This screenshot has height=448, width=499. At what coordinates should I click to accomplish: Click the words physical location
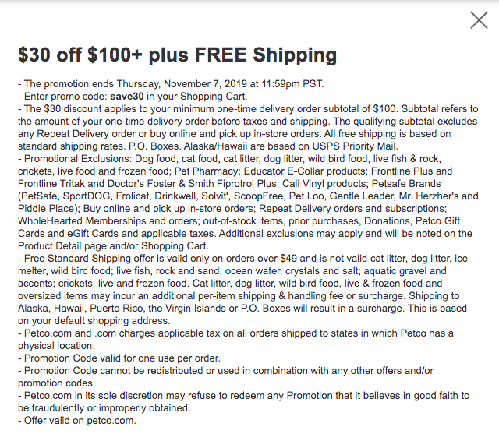click(56, 346)
